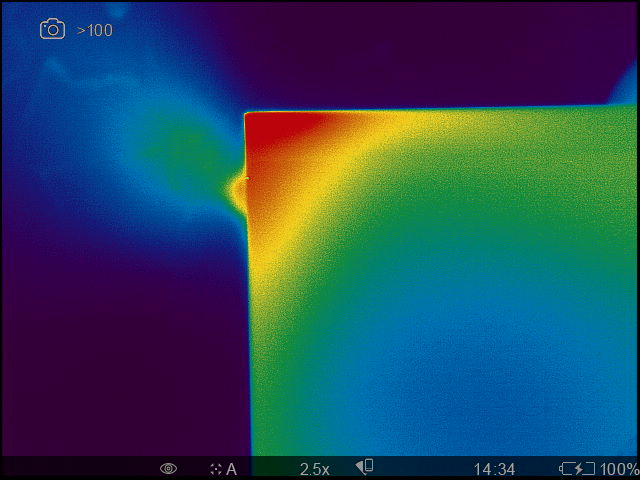Click the charging battery status icon
This screenshot has width=640, height=480.
577,469
